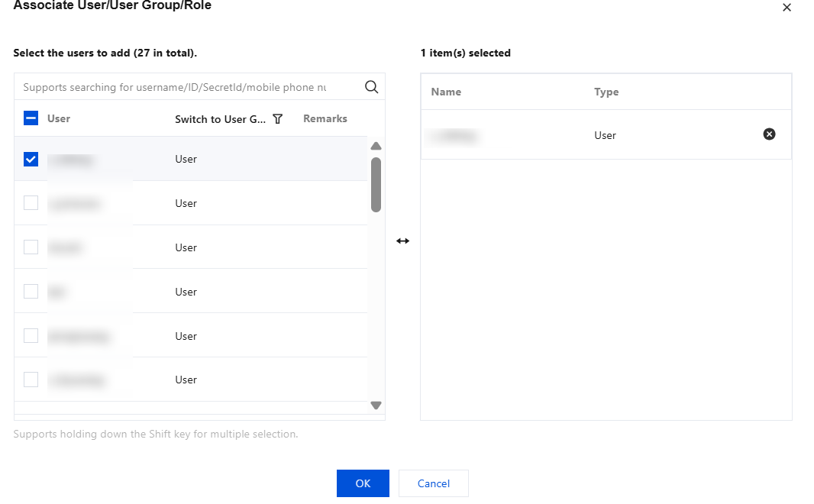The image size is (814, 504).
Task: Click the transfer arrows between the lists
Action: (402, 241)
